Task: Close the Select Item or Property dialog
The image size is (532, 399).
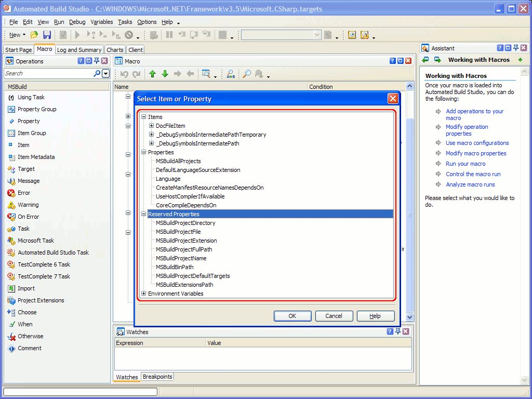Action: (393, 99)
